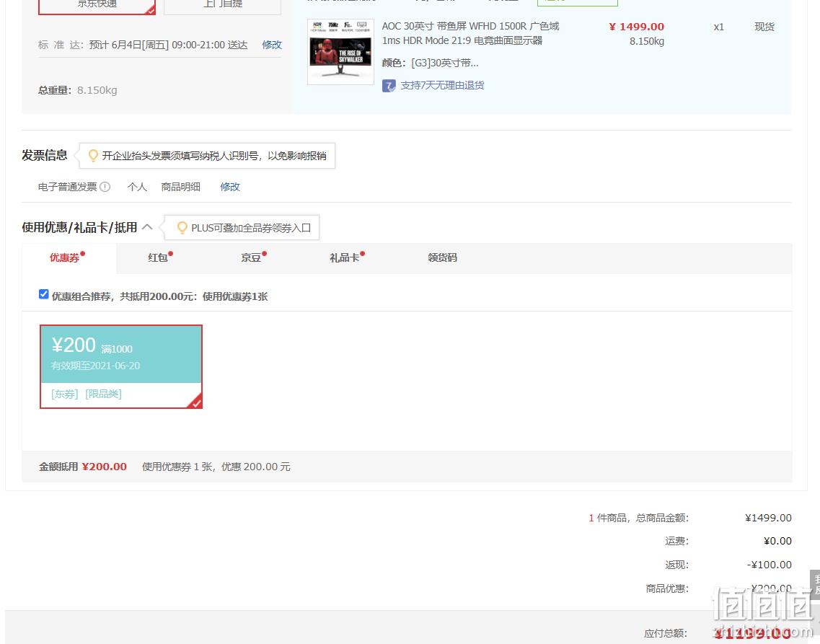Click the ¥ 1499.00 product price
Image resolution: width=820 pixels, height=644 pixels.
pyautogui.click(x=636, y=27)
